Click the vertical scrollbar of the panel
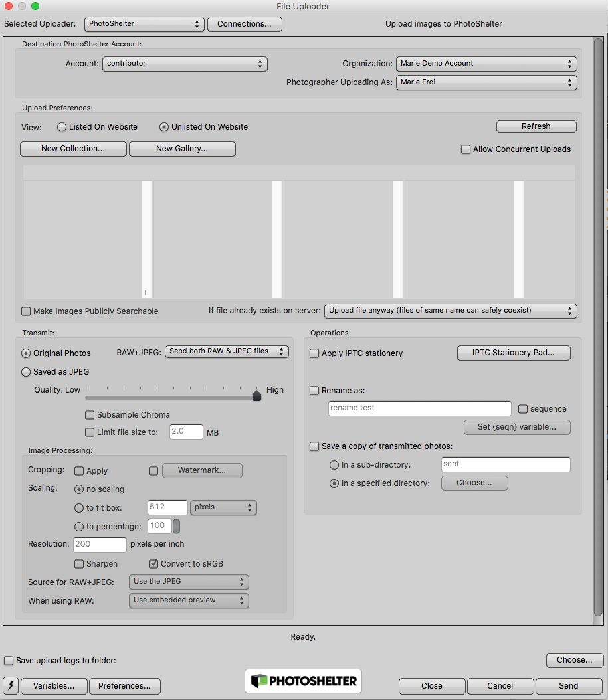The height and width of the screenshot is (700, 608). tap(598, 327)
